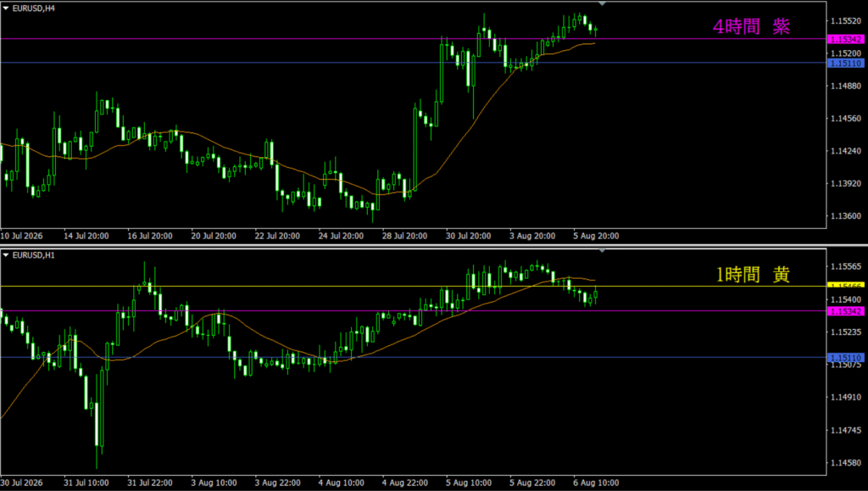Click '5 Aug 20:00' on H4 time axis

pos(596,236)
